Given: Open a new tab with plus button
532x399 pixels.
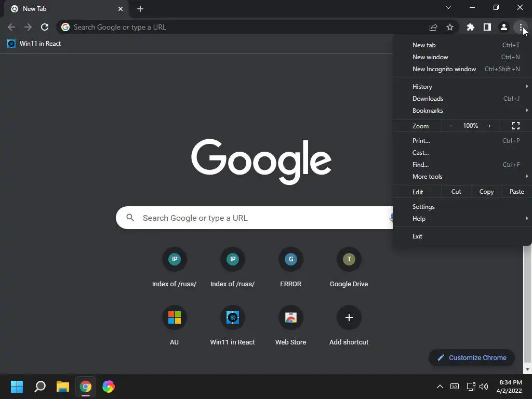Looking at the screenshot, I should click(x=140, y=9).
